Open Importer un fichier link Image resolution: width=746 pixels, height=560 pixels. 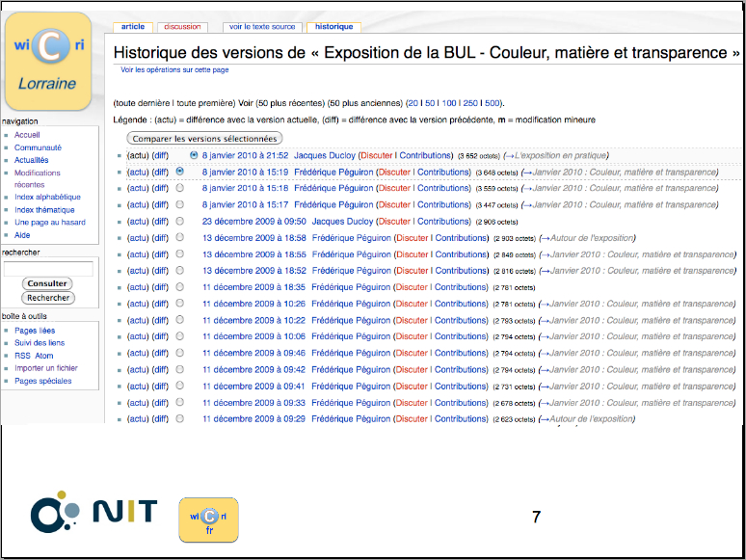(46, 368)
